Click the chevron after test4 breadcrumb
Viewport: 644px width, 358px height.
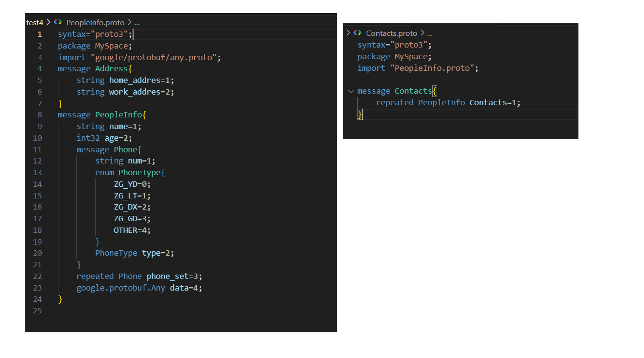point(49,22)
